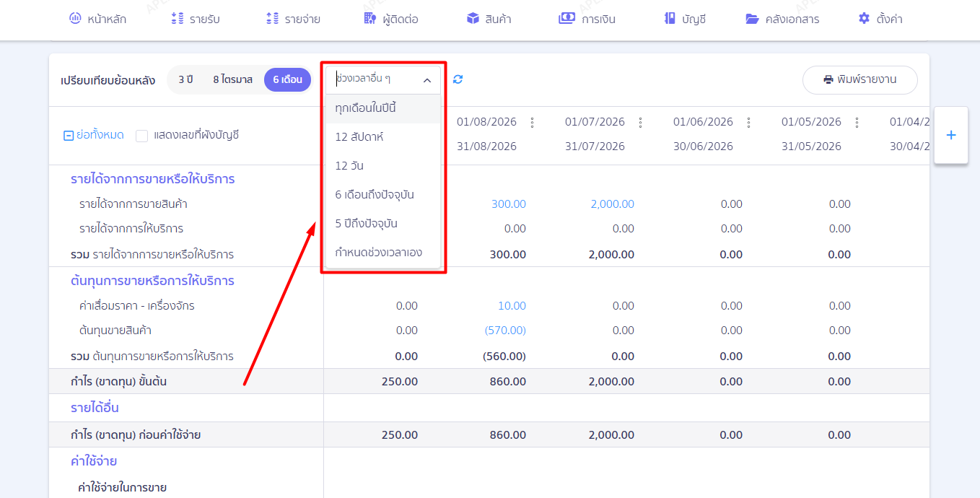Click the รายได้อื่น section heading

pos(95,408)
